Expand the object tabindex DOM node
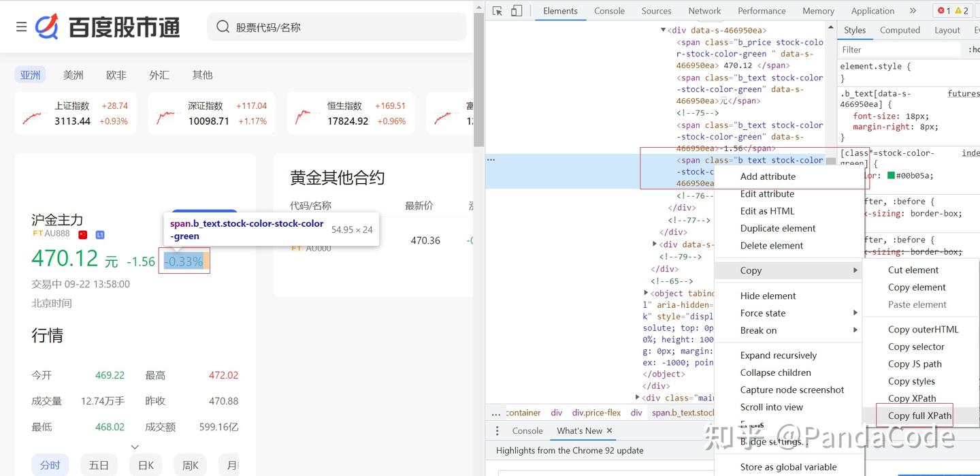The image size is (980, 476). [646, 293]
